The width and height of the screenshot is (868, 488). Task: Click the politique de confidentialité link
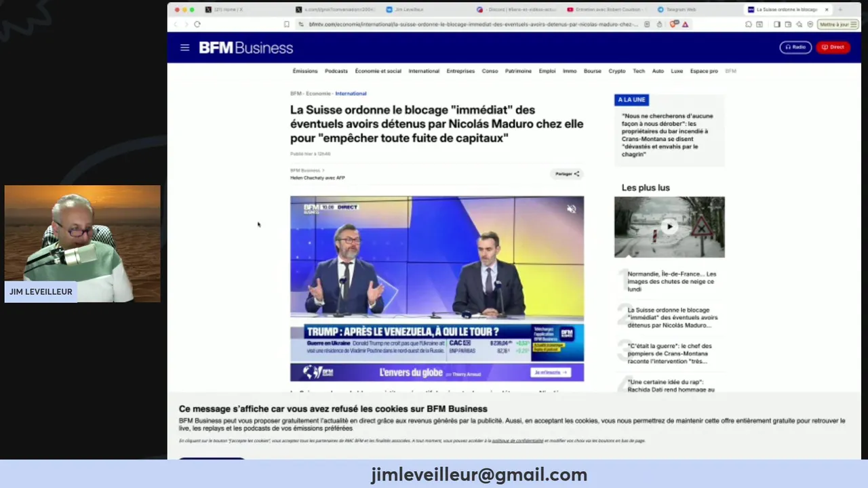(517, 441)
